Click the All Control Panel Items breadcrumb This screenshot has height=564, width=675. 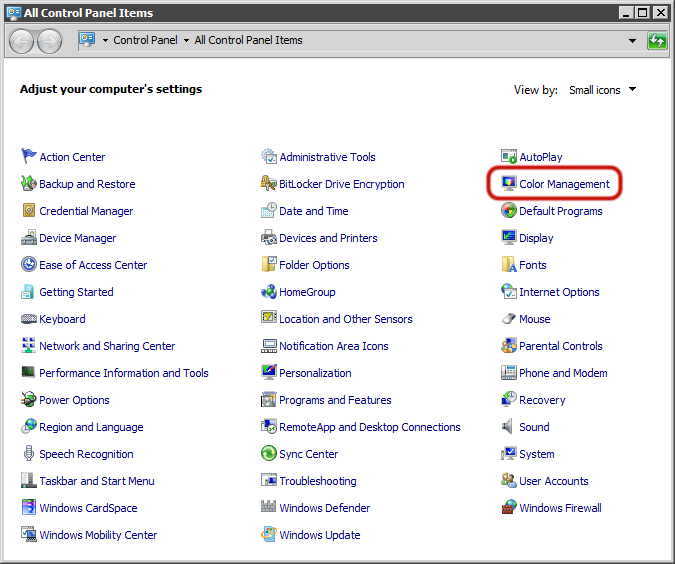[x=248, y=40]
